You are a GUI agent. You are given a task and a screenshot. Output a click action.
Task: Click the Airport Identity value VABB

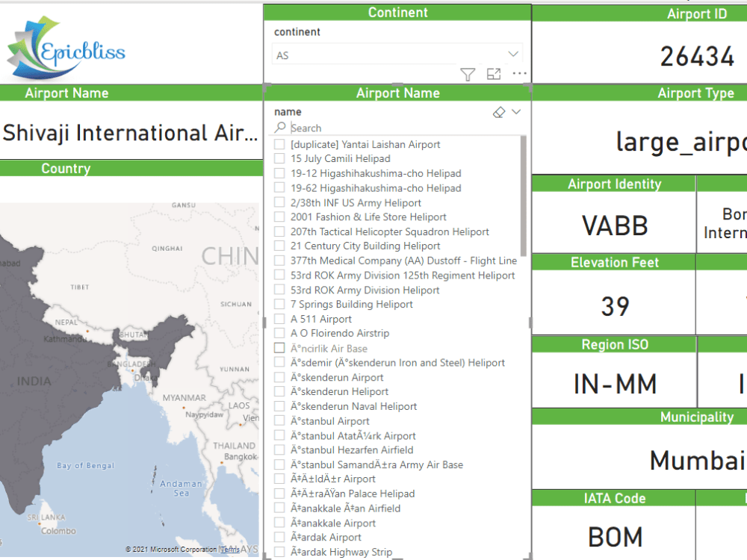615,225
